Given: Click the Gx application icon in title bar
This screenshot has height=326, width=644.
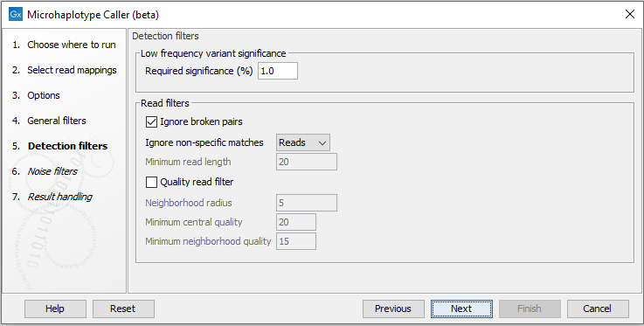Looking at the screenshot, I should pos(16,14).
